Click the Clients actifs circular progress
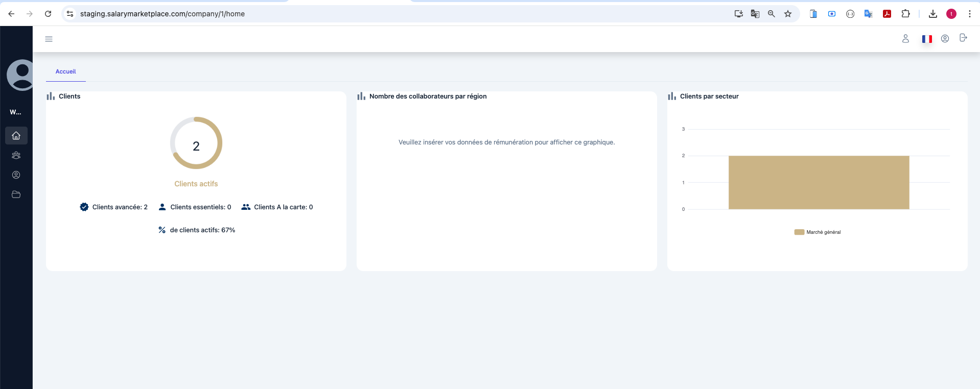980x389 pixels. tap(196, 143)
